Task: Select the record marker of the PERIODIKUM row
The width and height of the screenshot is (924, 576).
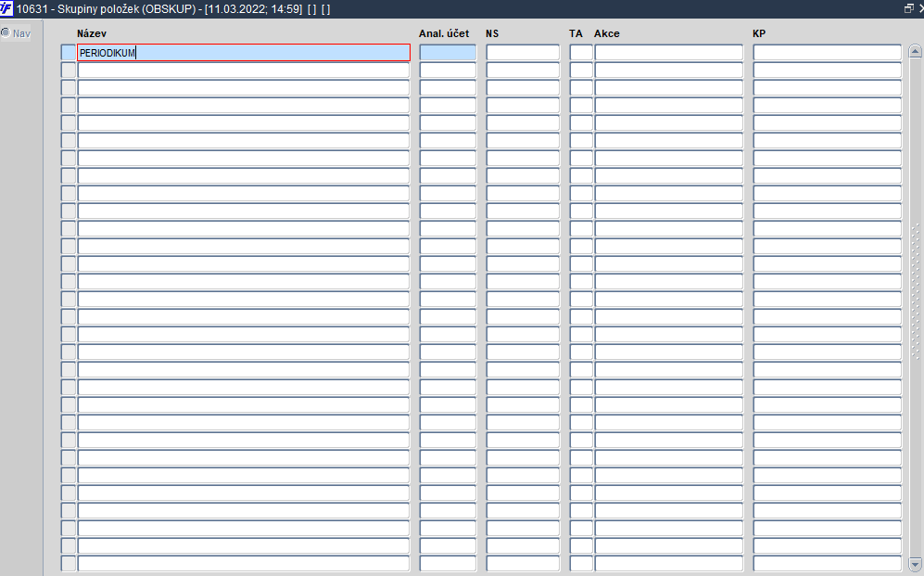Action: (69, 53)
